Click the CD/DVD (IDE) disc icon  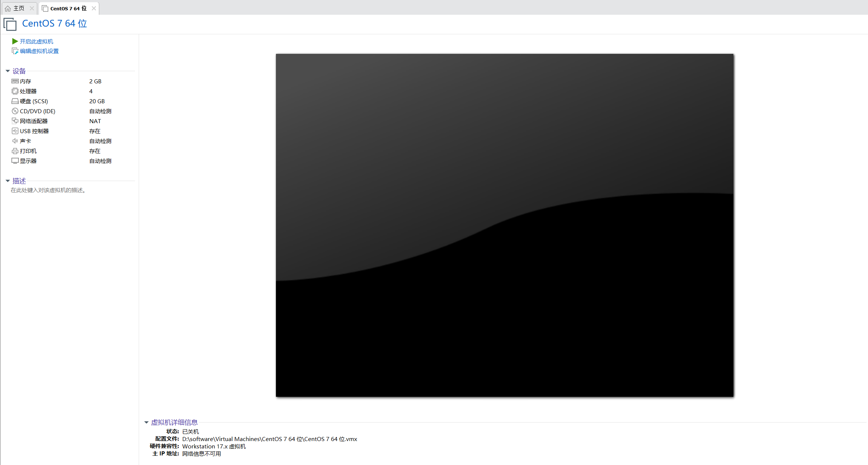tap(15, 111)
